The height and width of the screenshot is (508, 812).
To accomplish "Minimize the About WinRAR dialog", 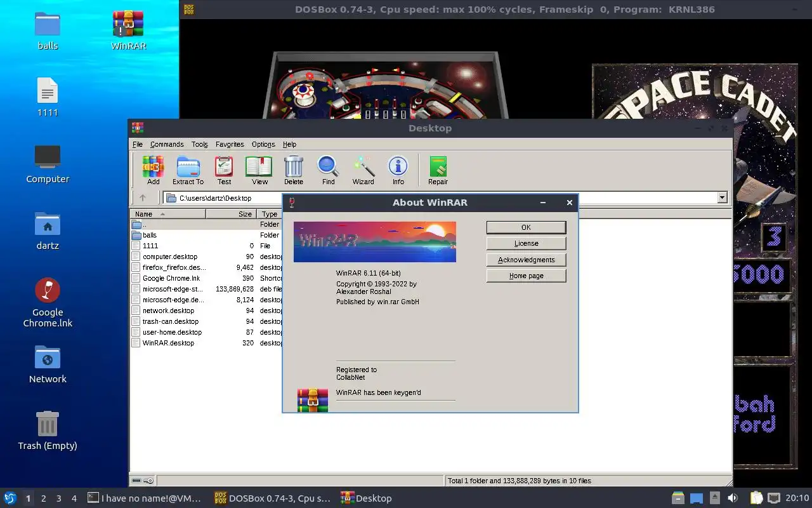I will point(543,203).
